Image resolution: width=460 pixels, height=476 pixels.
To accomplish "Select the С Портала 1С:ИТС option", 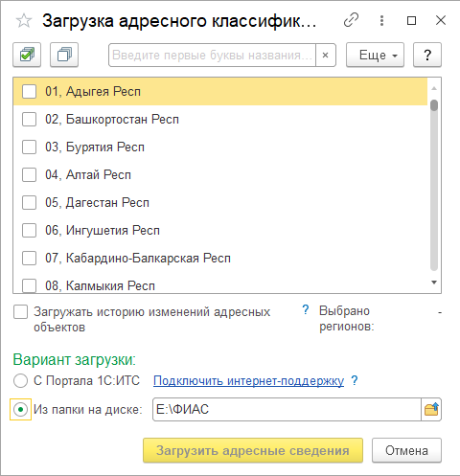I will 20,381.
